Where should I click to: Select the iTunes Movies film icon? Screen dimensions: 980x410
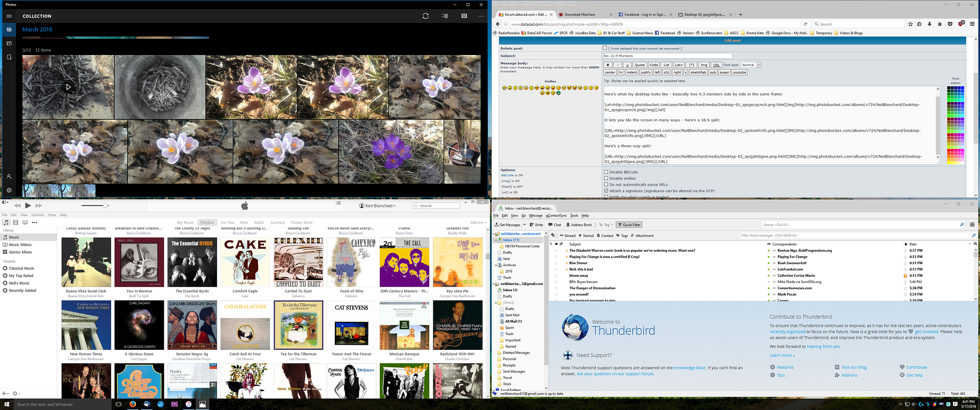click(x=16, y=222)
